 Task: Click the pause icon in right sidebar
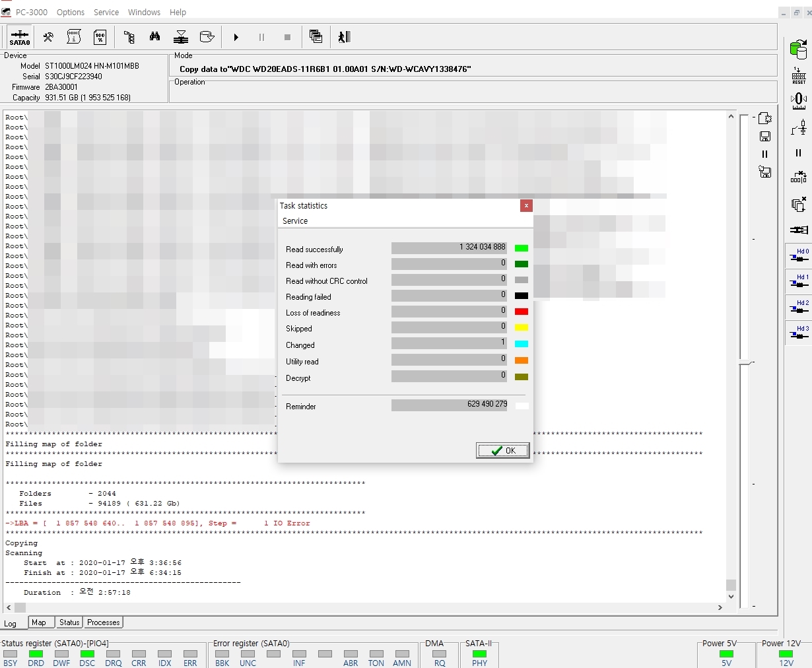pyautogui.click(x=799, y=152)
